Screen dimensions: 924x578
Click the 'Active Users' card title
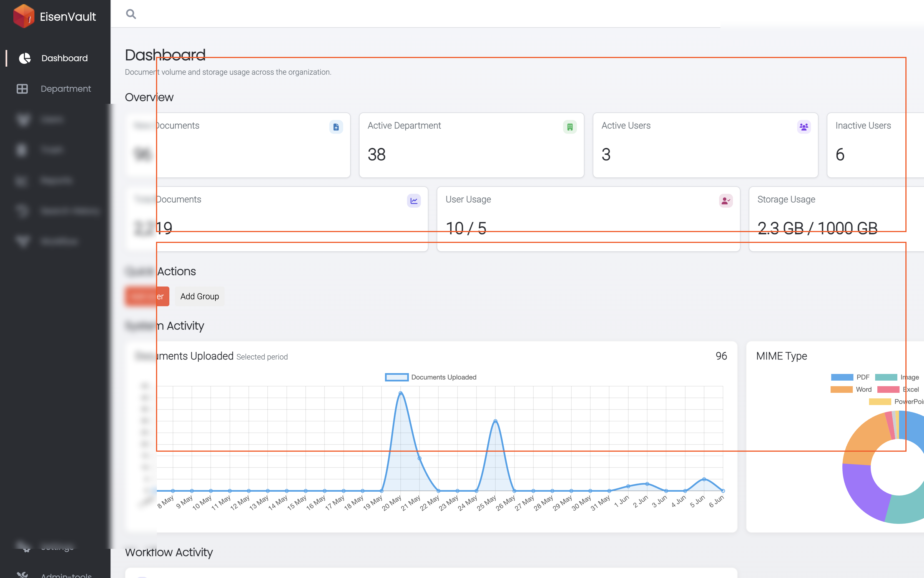pyautogui.click(x=626, y=125)
